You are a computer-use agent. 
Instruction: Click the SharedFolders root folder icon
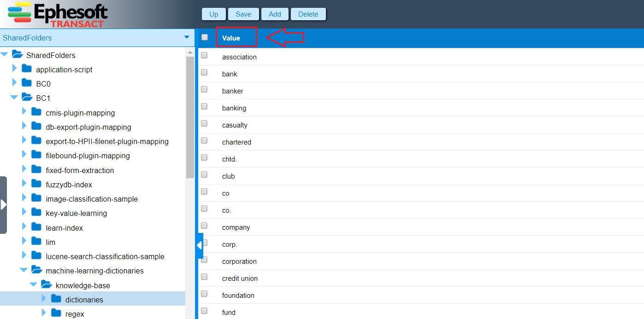(17, 55)
